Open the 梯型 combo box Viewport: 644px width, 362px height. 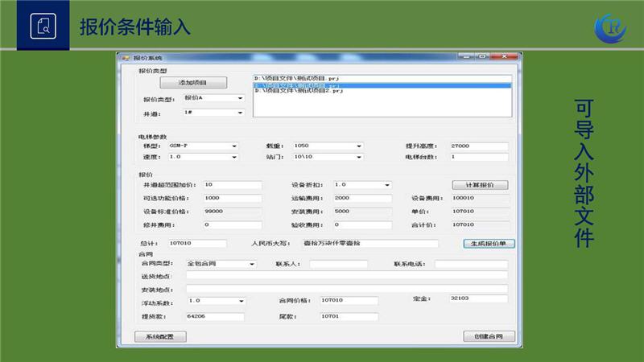pos(234,146)
